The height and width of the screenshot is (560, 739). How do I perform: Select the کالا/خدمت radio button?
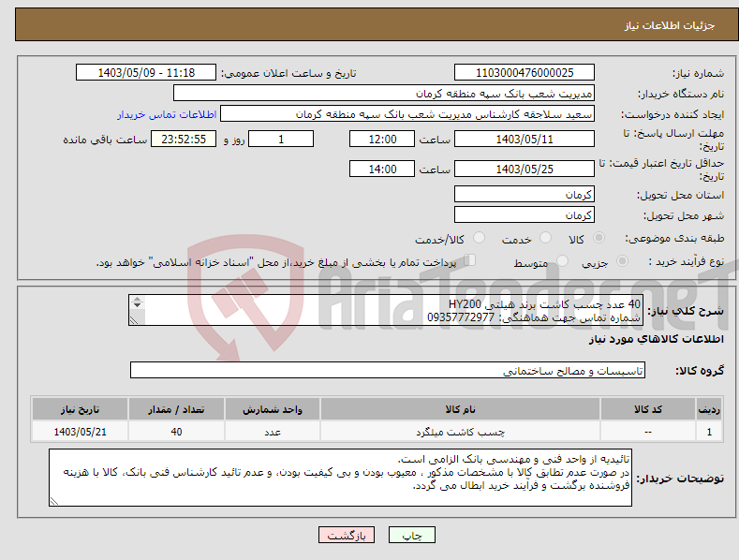(479, 238)
